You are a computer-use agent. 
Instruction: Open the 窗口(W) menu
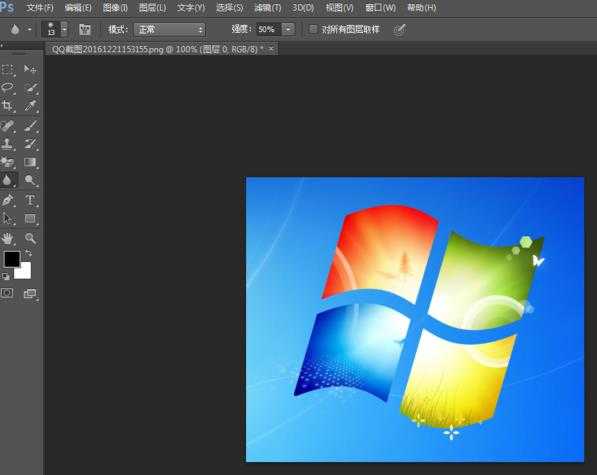pos(380,8)
